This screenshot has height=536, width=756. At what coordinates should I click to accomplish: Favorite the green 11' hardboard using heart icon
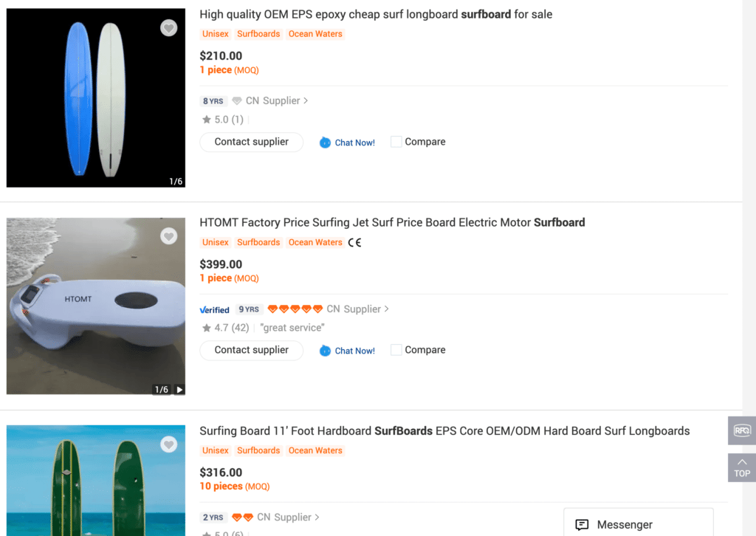point(168,444)
